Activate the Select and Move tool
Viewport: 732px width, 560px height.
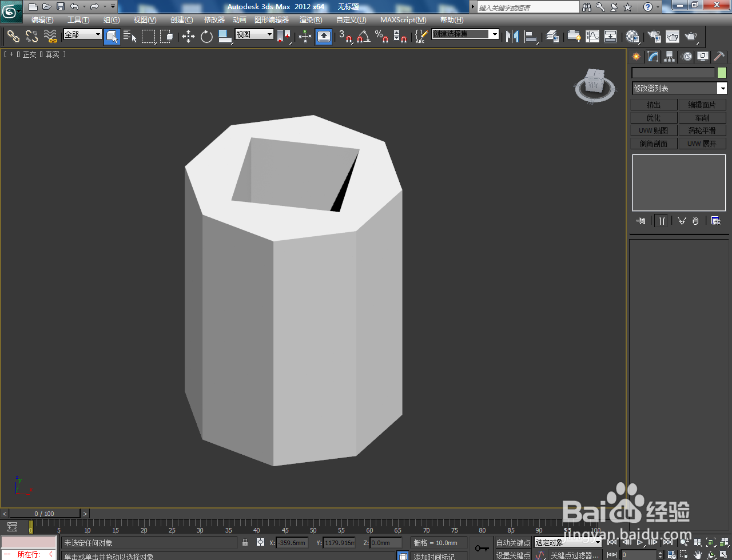[189, 37]
